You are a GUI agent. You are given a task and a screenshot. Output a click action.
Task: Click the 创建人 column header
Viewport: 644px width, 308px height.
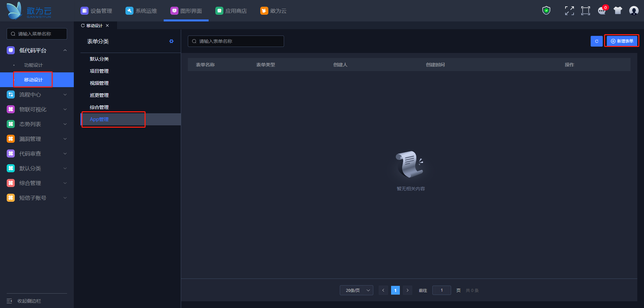(x=340, y=65)
